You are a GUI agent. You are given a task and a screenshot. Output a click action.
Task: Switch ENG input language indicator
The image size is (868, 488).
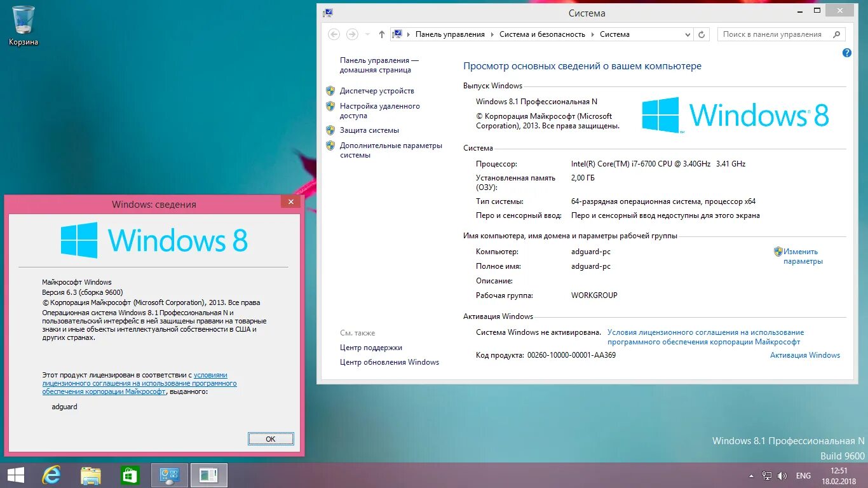coord(803,476)
